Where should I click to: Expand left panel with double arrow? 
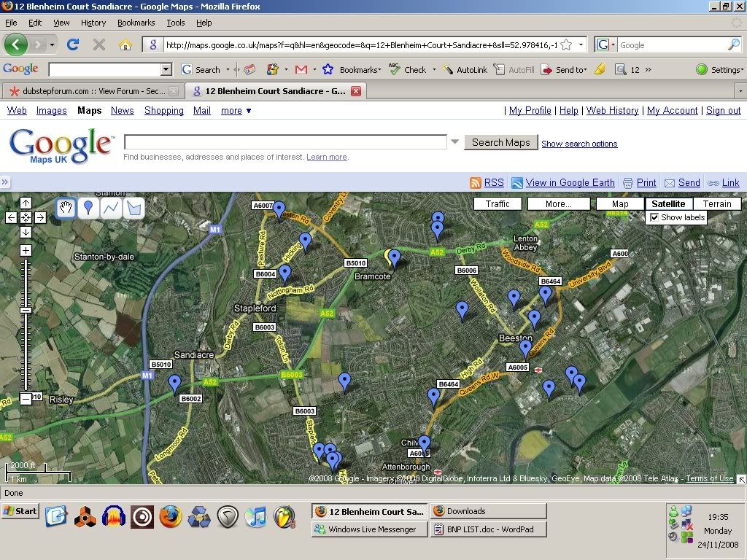[5, 182]
